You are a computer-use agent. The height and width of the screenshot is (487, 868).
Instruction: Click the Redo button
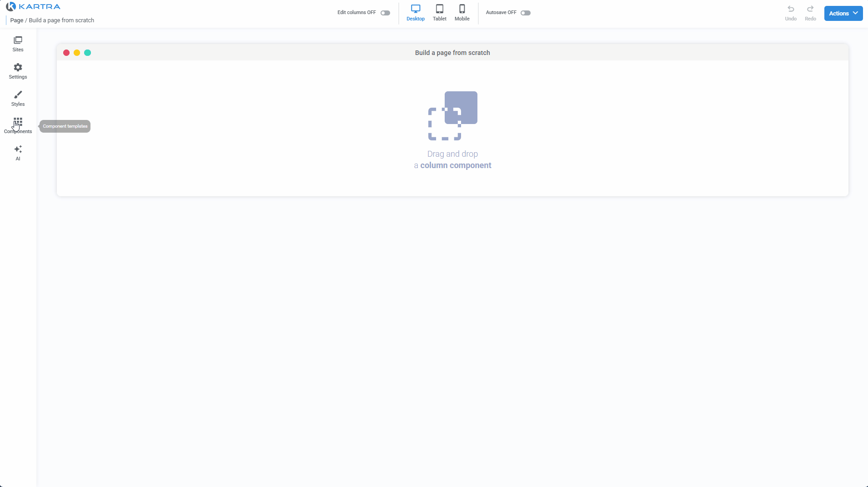click(x=810, y=13)
